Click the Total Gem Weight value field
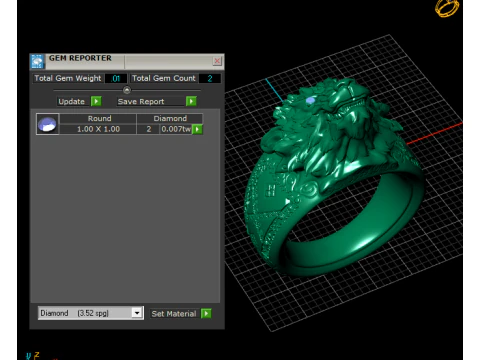The width and height of the screenshot is (480, 360). click(116, 78)
